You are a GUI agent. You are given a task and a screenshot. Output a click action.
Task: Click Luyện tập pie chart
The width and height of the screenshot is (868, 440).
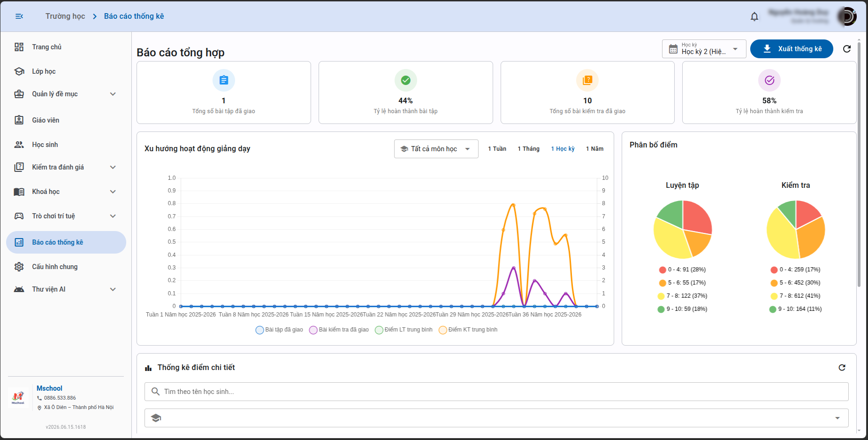(x=683, y=230)
